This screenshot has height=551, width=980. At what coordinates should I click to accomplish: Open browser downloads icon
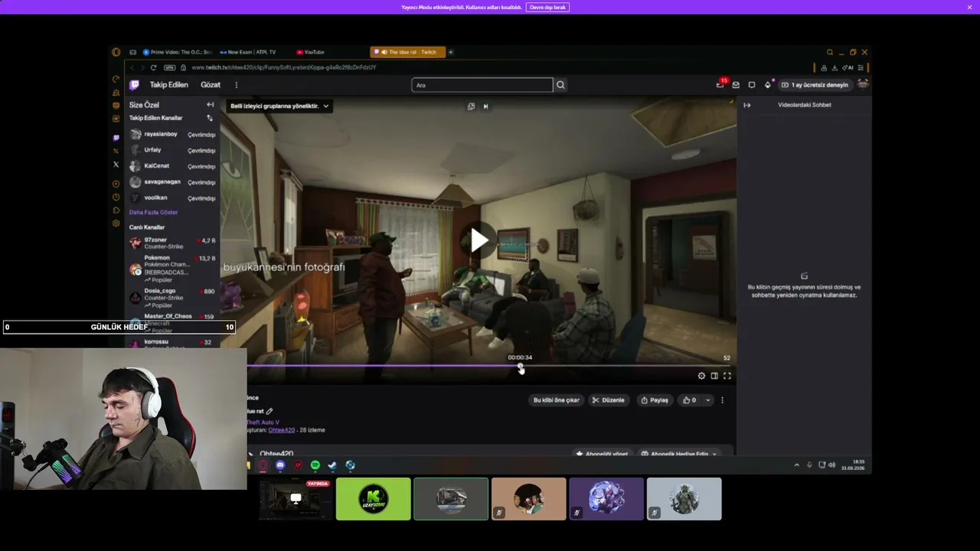[x=835, y=67]
